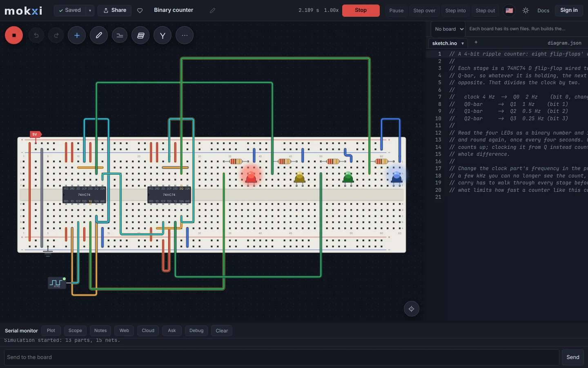Favorite the project with heart icon

tap(140, 11)
